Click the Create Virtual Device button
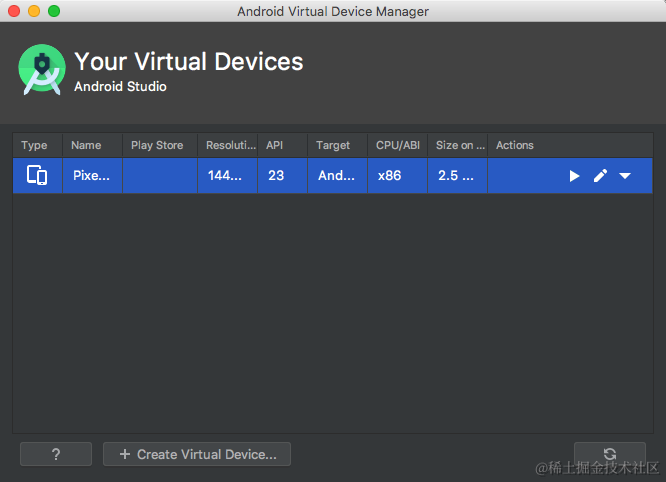 coord(197,454)
